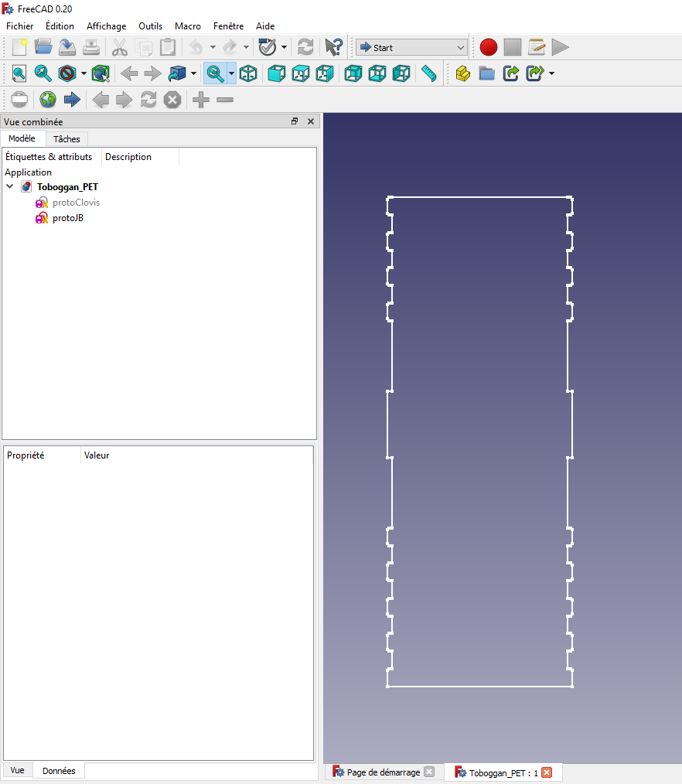Open the Affichage menu
The width and height of the screenshot is (682, 784).
click(106, 26)
